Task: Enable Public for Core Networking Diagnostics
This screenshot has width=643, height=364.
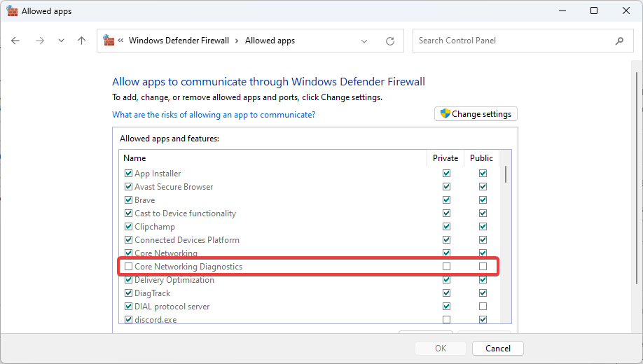Action: point(483,267)
